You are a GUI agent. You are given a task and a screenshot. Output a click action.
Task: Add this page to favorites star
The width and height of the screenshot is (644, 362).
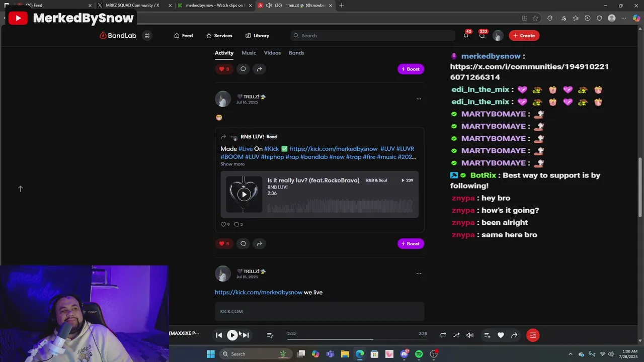pos(535,18)
